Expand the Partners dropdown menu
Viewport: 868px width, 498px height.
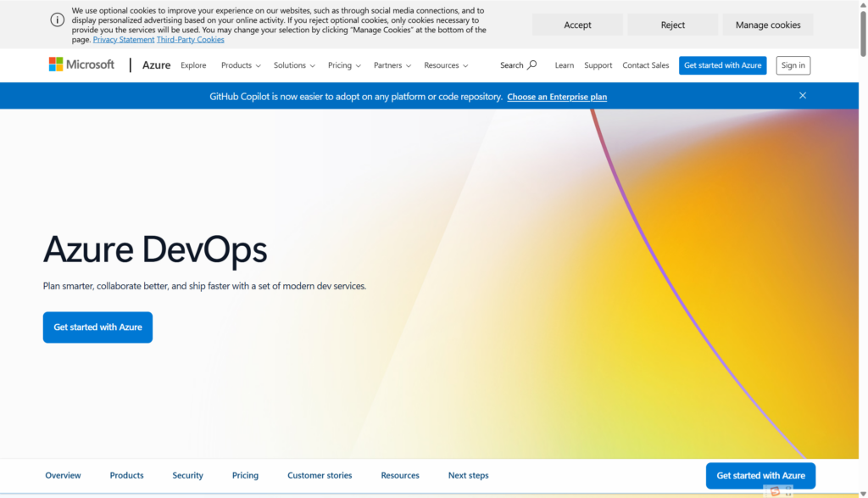click(x=392, y=64)
